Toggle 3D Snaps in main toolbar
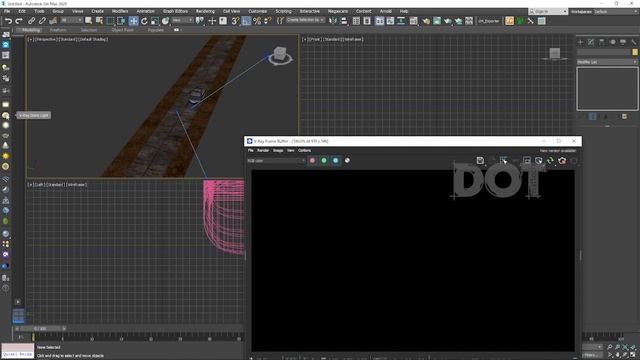The height and width of the screenshot is (360, 640). [x=235, y=21]
